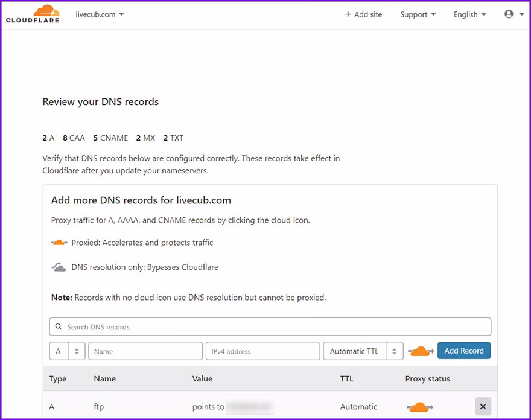Image resolution: width=531 pixels, height=420 pixels.
Task: Open the Automatic TTL dropdown
Action: pos(363,351)
